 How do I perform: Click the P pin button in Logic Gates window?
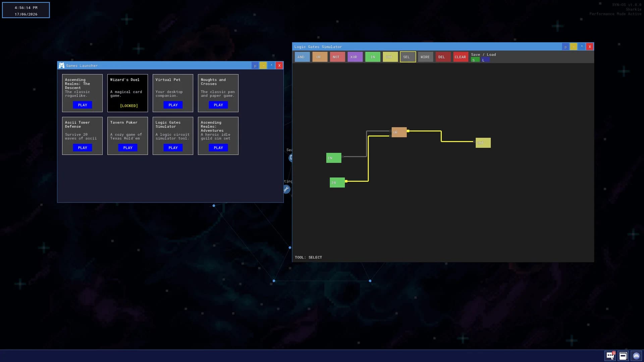566,47
